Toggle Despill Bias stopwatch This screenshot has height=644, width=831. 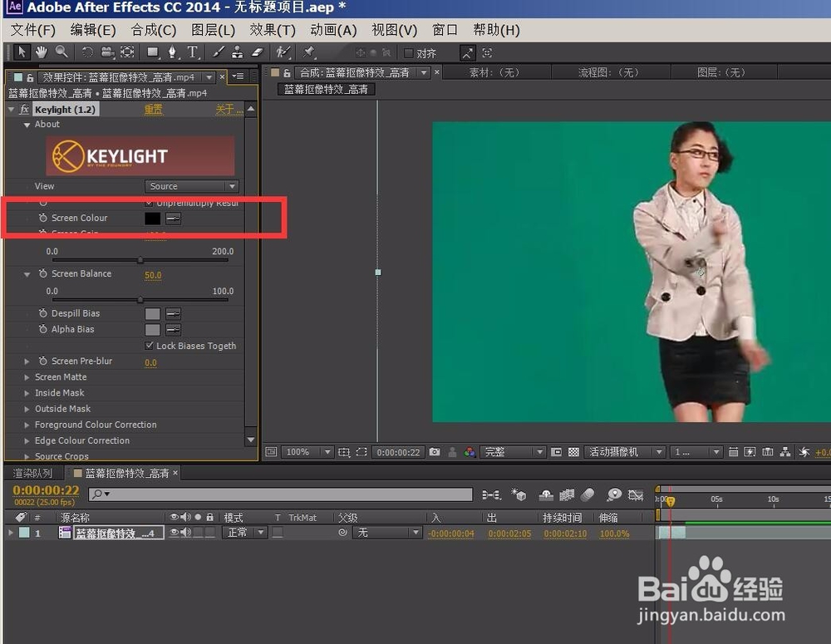(43, 313)
